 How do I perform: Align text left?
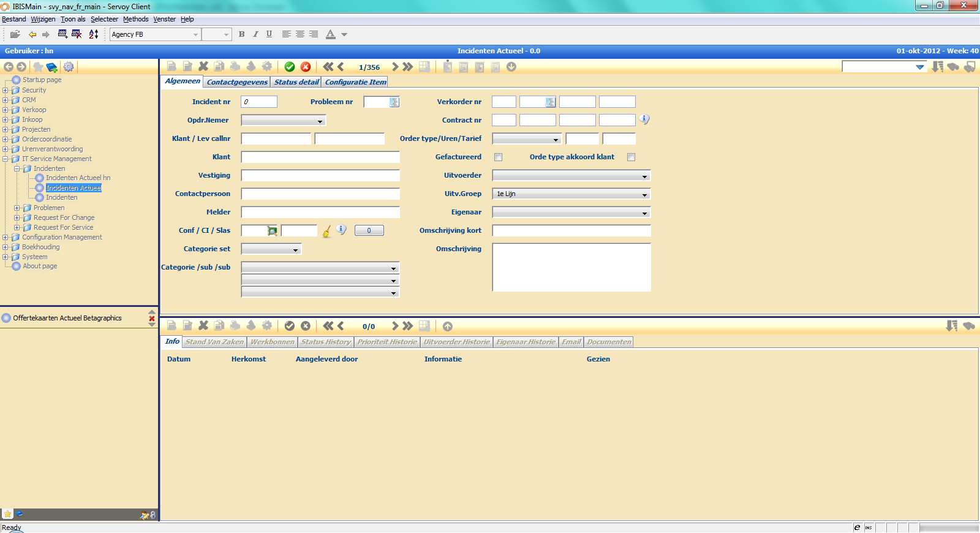286,34
